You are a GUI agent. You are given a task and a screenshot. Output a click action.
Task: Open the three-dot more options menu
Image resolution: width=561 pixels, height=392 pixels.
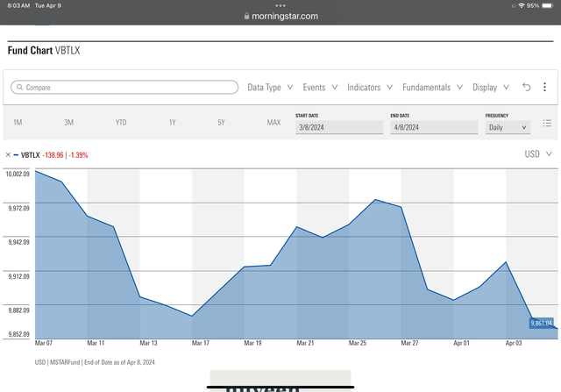544,87
